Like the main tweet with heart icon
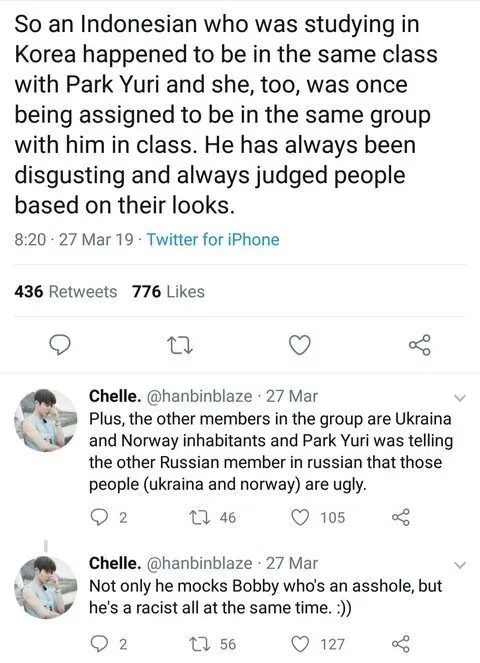Screen dimensions: 480x663 tap(299, 345)
